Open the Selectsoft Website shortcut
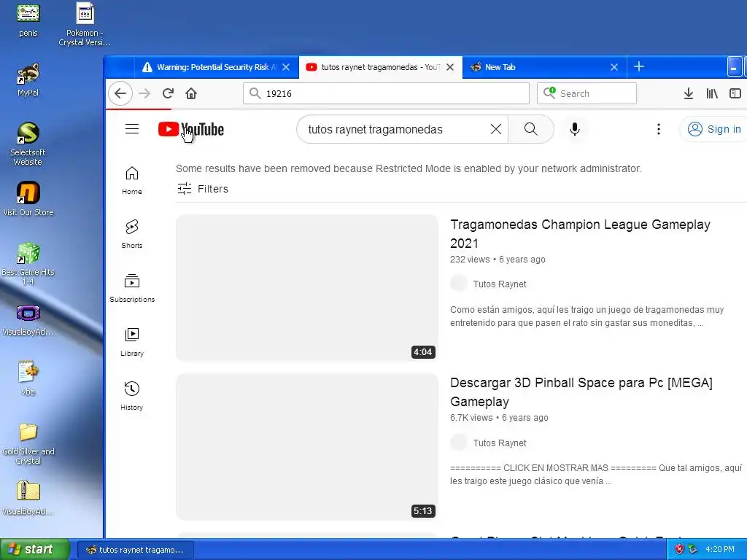747x560 pixels. point(28,144)
